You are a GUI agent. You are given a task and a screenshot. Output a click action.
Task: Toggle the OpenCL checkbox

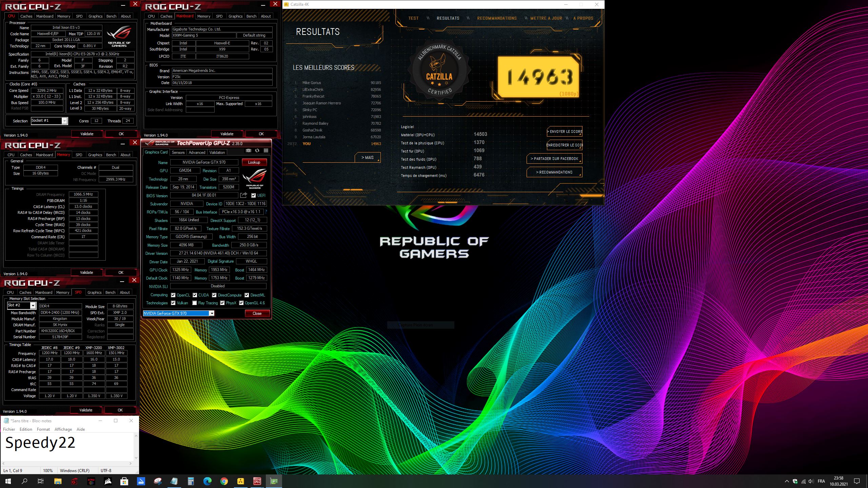(x=173, y=295)
